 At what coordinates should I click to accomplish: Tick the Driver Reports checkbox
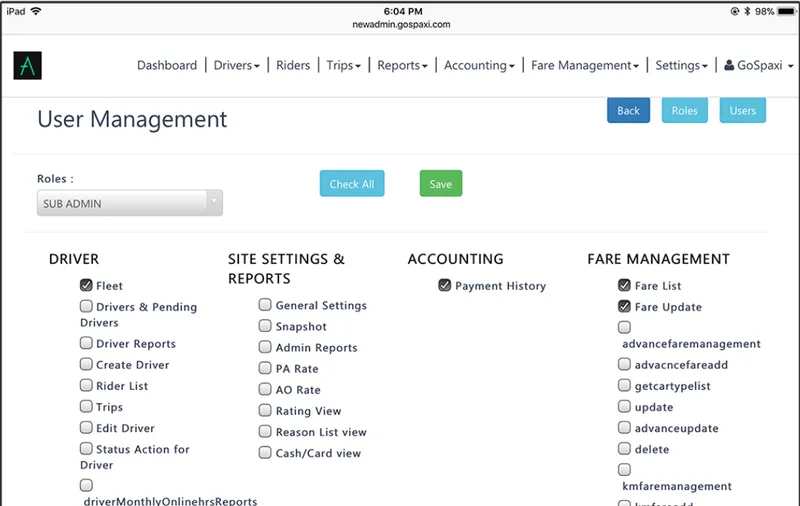click(86, 343)
